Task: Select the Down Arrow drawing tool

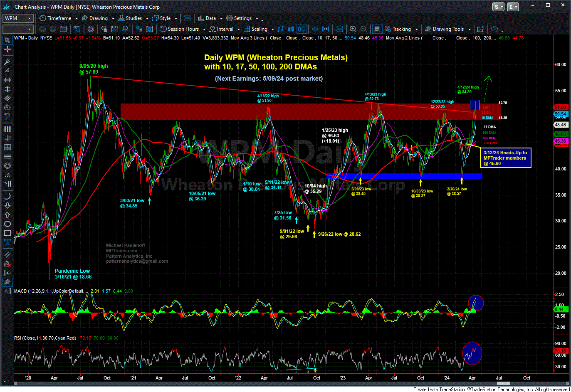Action: [7, 205]
